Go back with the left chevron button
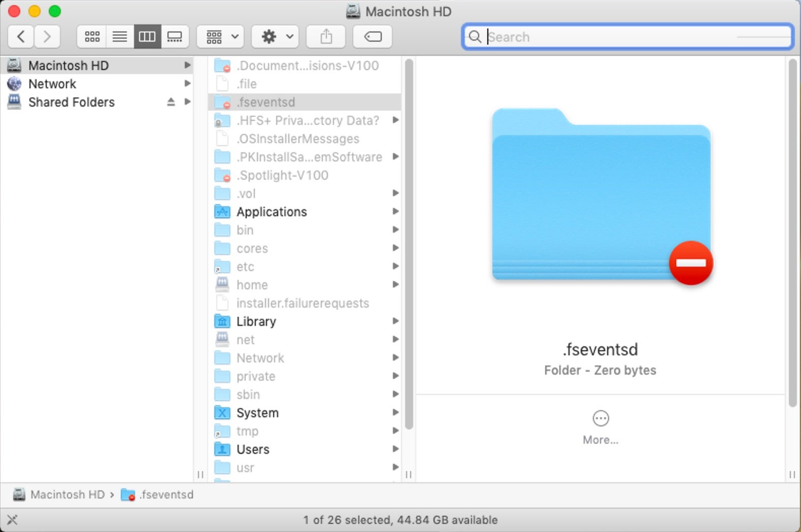The height and width of the screenshot is (532, 801). point(21,37)
